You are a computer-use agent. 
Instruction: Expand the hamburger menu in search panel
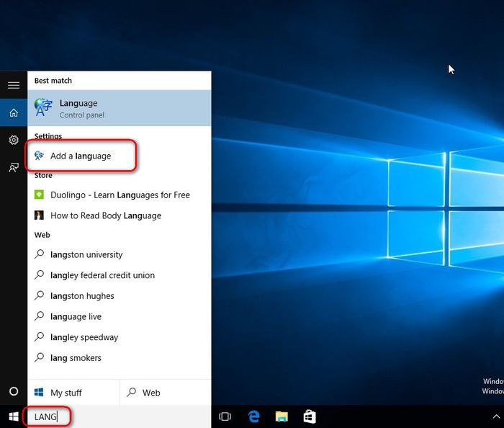coord(13,85)
